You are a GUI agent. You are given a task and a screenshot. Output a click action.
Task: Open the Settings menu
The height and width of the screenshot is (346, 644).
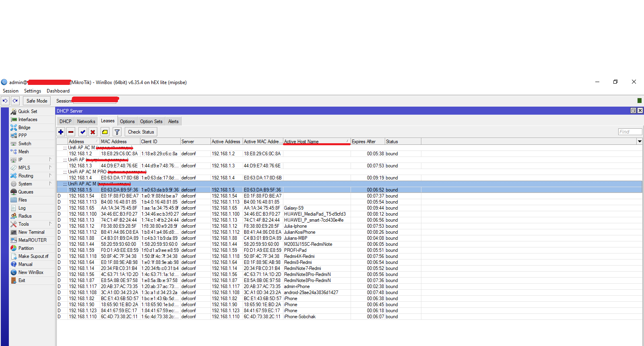click(33, 91)
